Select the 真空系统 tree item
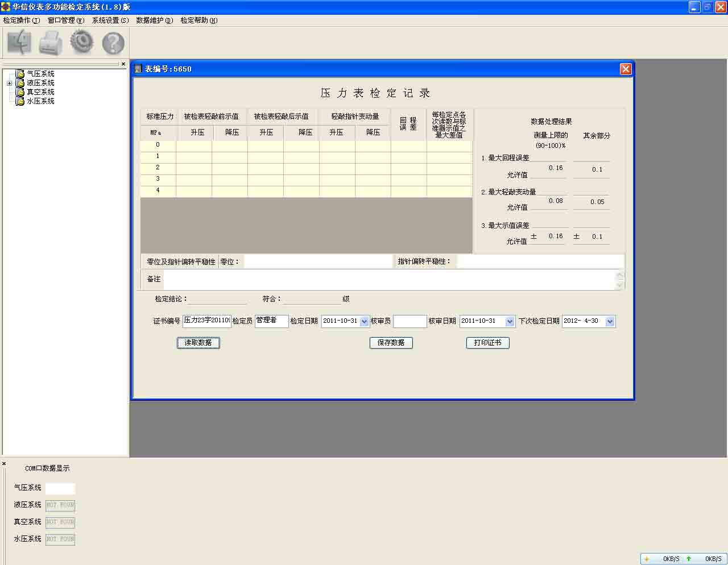 [x=40, y=92]
